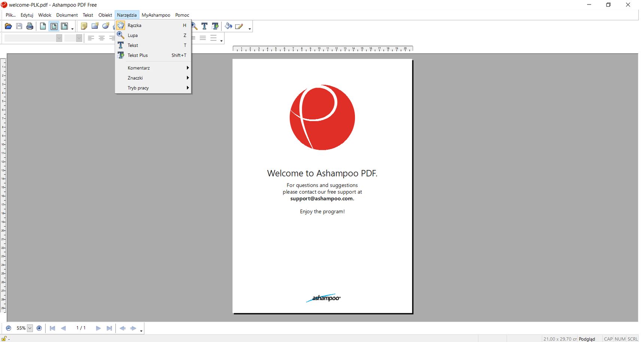Image resolution: width=644 pixels, height=342 pixels.
Task: Open the MyAshampoo menu
Action: click(156, 15)
